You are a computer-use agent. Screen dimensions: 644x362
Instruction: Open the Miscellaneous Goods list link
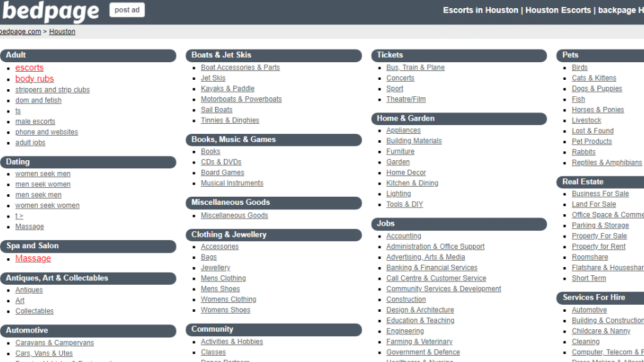coord(234,216)
